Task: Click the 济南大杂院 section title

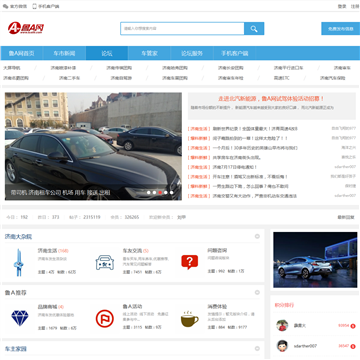Action: pos(18,237)
